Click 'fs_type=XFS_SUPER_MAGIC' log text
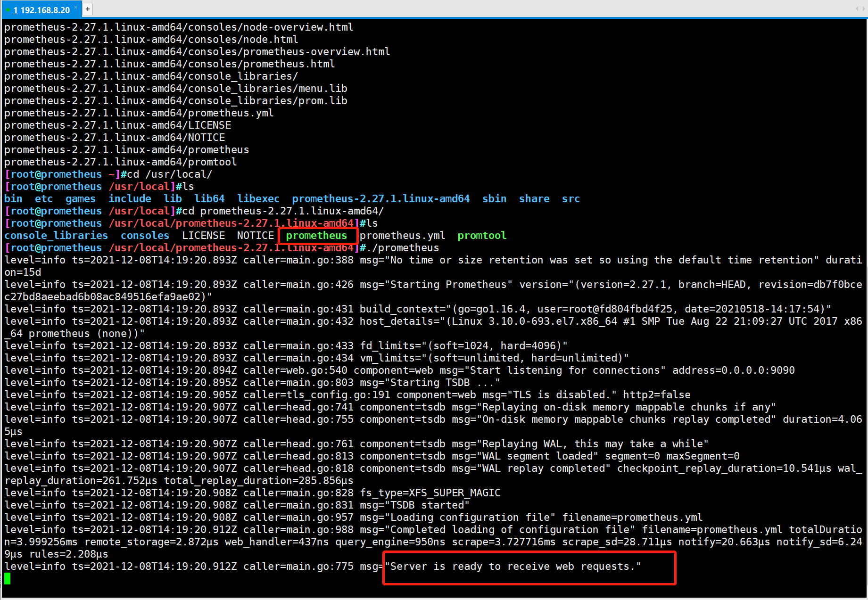This screenshot has height=600, width=868. (x=430, y=493)
